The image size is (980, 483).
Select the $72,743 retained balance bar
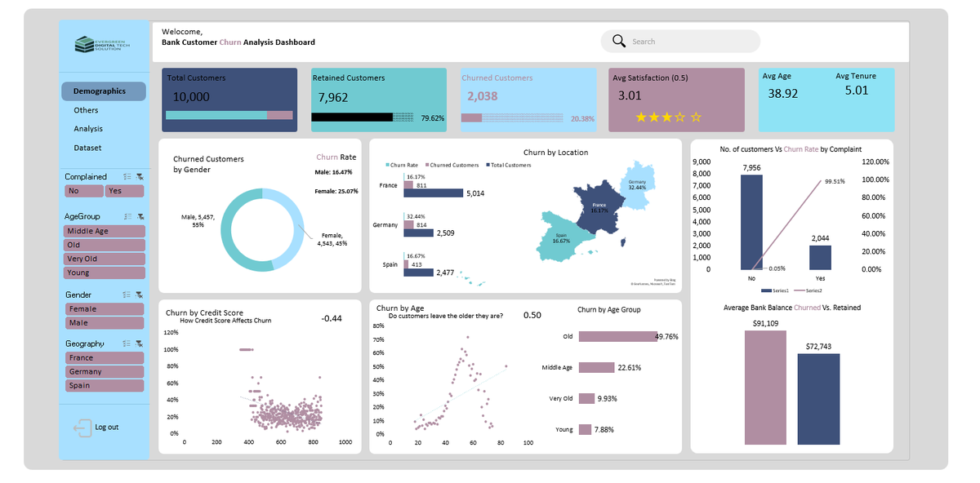click(x=818, y=399)
